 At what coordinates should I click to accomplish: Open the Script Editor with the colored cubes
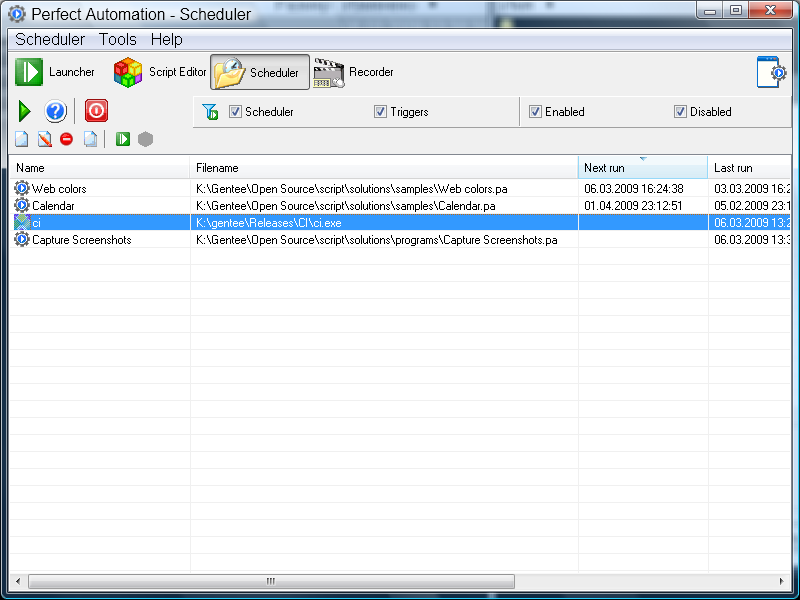point(160,72)
